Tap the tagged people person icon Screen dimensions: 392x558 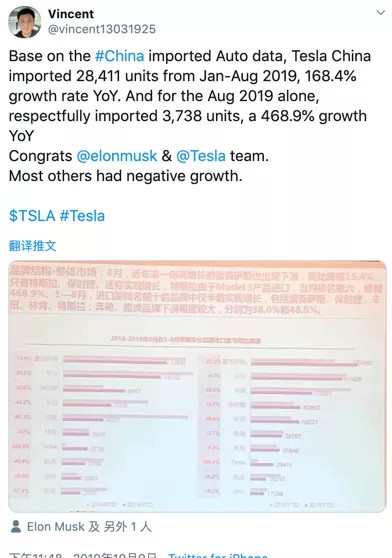click(16, 526)
